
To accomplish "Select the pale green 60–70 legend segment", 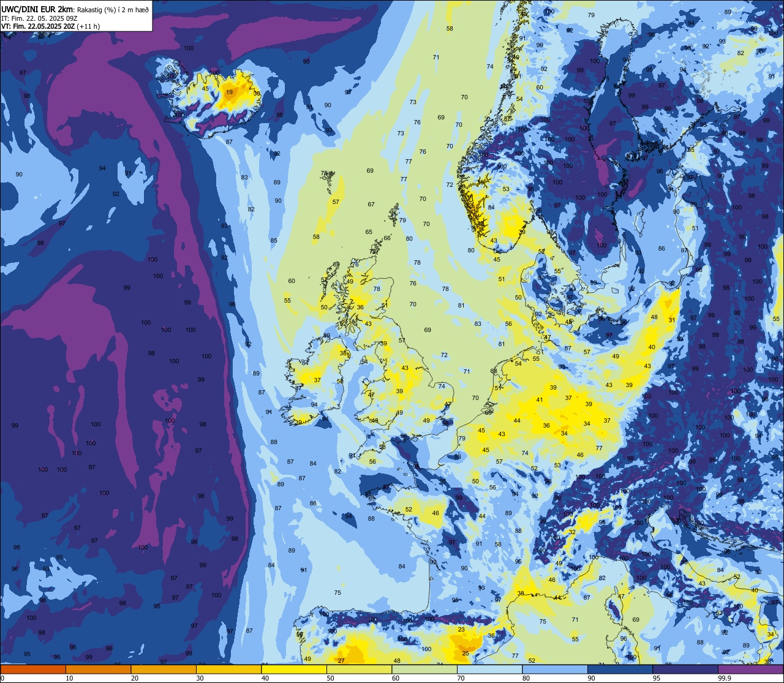I will click(x=424, y=669).
